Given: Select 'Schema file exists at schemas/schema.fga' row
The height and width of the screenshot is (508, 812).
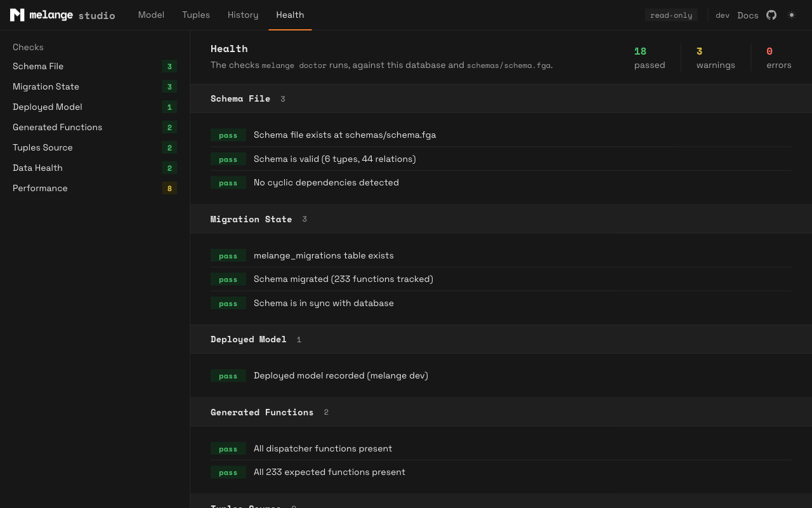Looking at the screenshot, I should pyautogui.click(x=501, y=135).
